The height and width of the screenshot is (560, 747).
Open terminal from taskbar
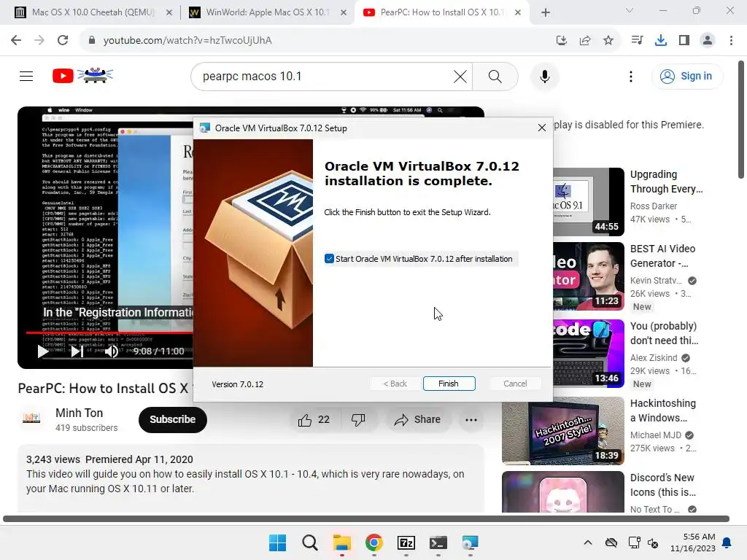click(x=438, y=542)
